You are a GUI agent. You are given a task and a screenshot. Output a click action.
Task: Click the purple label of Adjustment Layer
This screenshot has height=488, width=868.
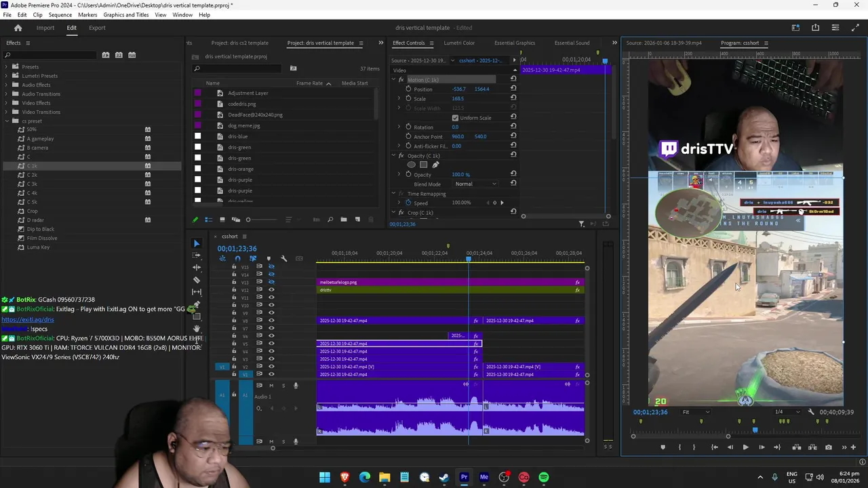pos(197,93)
